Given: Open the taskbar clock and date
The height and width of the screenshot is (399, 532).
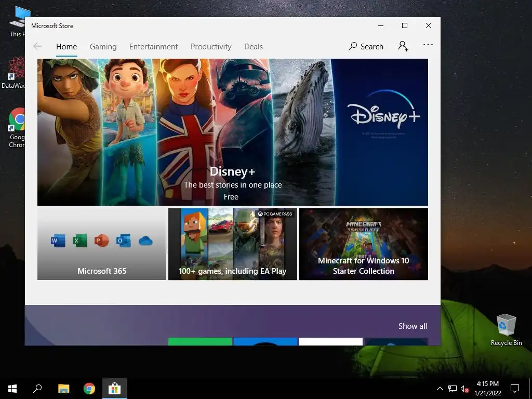Looking at the screenshot, I should [x=487, y=389].
